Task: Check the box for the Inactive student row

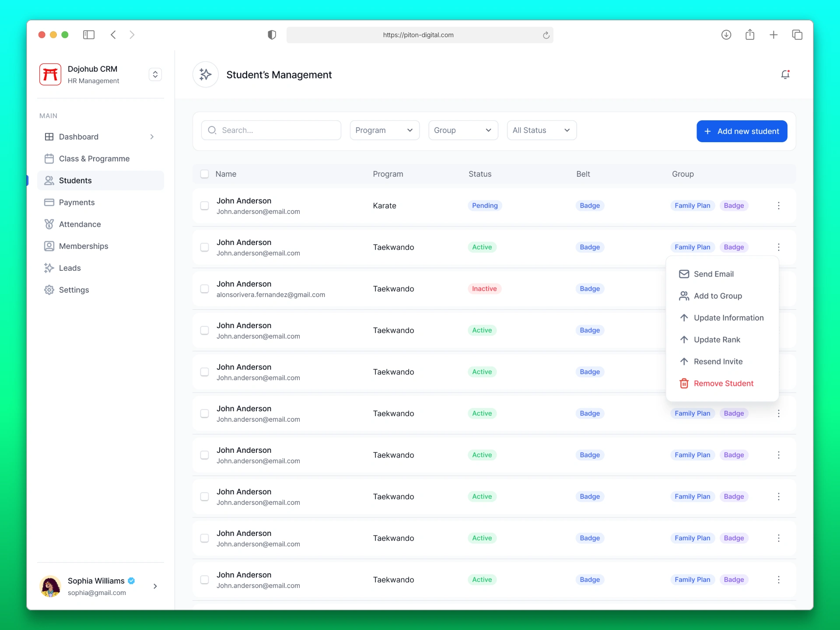Action: 204,289
